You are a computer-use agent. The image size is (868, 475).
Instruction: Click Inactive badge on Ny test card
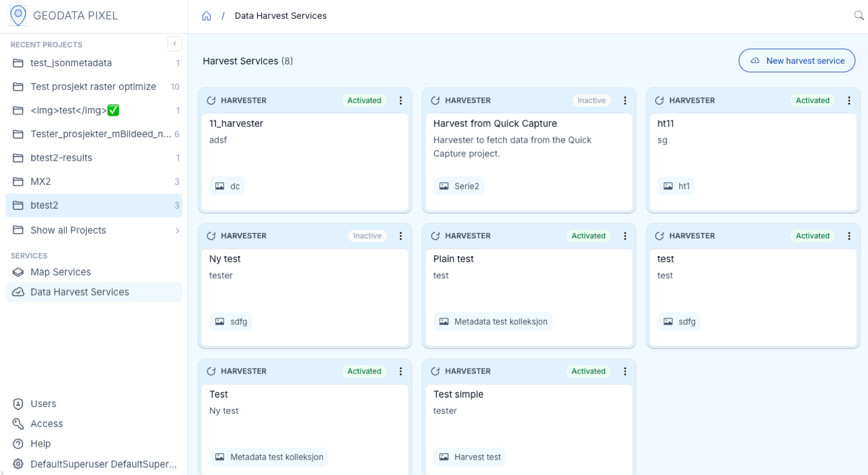tap(367, 236)
